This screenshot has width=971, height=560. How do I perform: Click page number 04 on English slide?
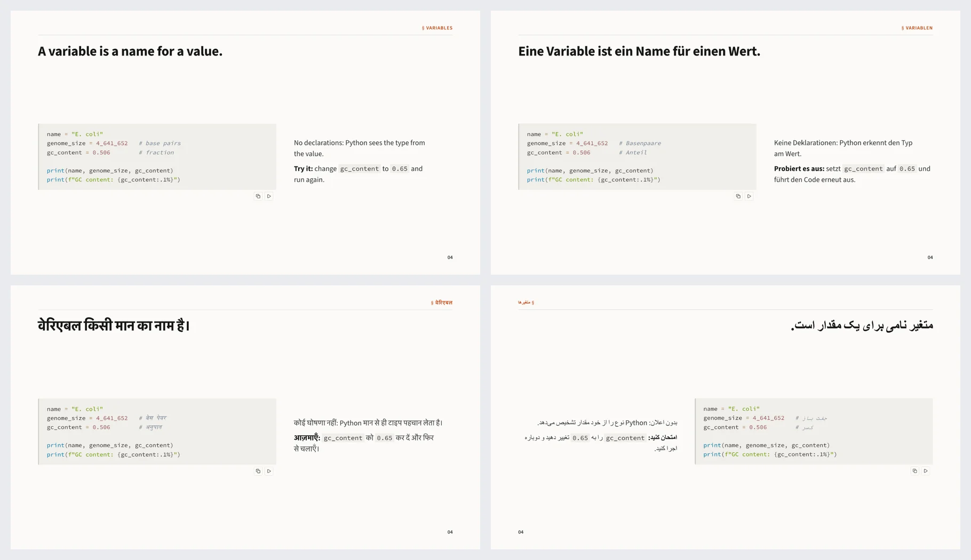click(450, 258)
